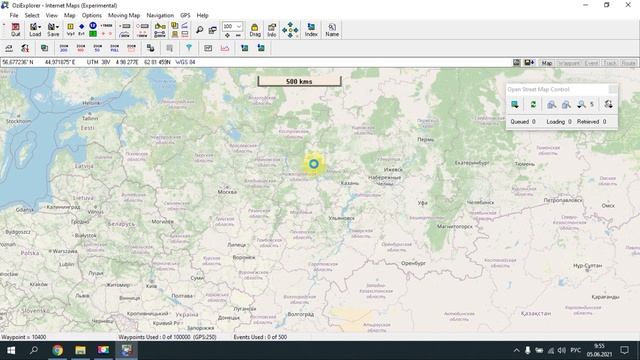Click the Waypoints Used status text
Image resolution: width=640 pixels, height=360 pixels.
[x=167, y=337]
